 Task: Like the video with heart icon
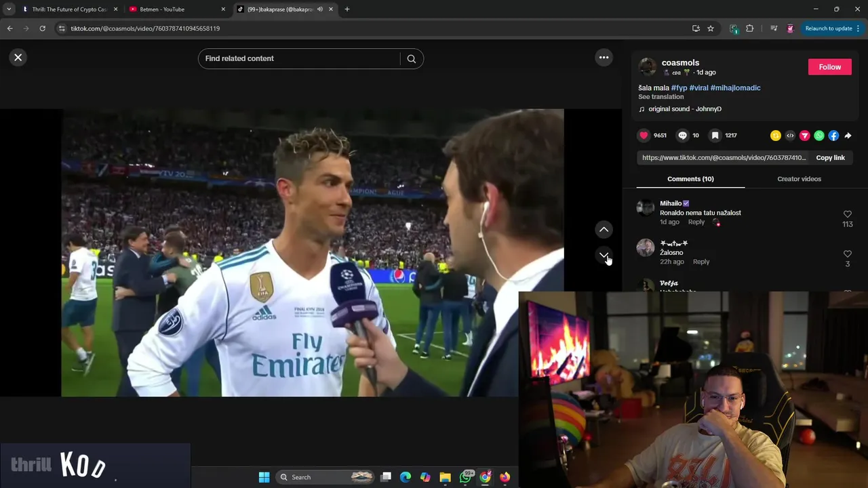[644, 136]
